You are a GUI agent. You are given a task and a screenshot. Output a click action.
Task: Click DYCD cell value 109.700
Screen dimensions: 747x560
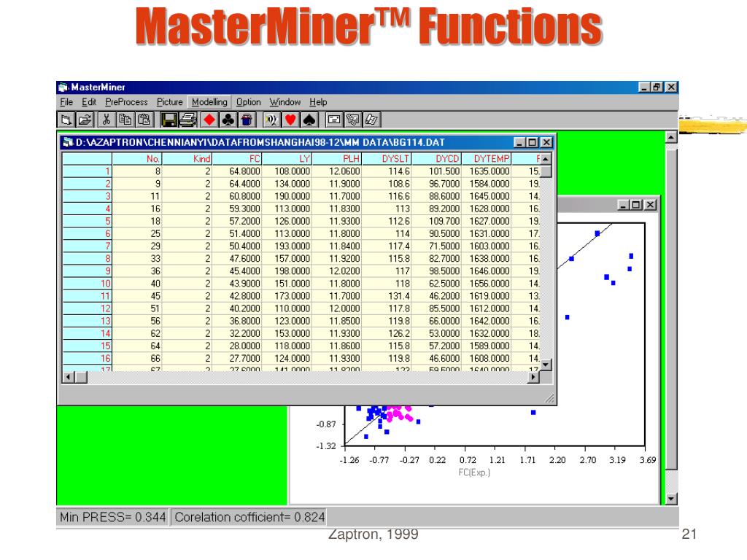click(436, 221)
